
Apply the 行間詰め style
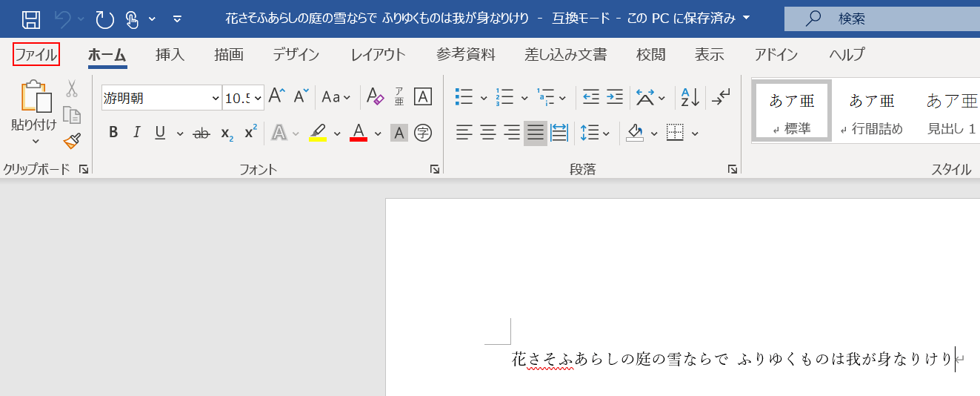pyautogui.click(x=872, y=111)
